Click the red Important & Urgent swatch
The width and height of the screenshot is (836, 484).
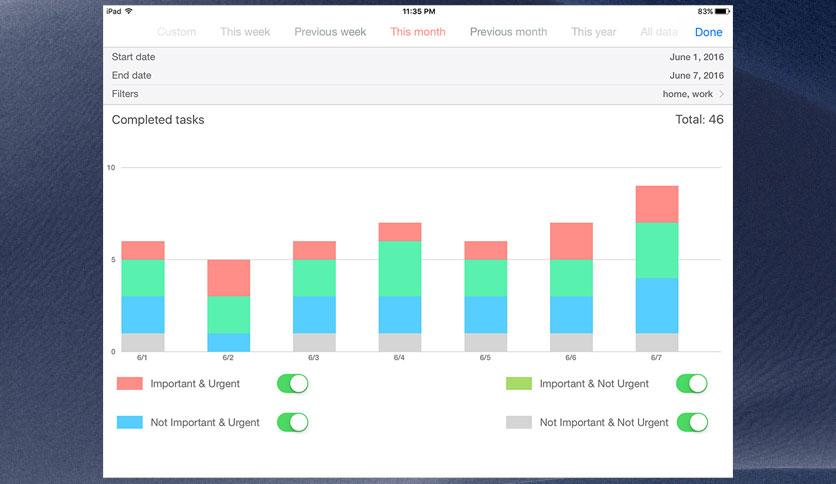pyautogui.click(x=130, y=384)
